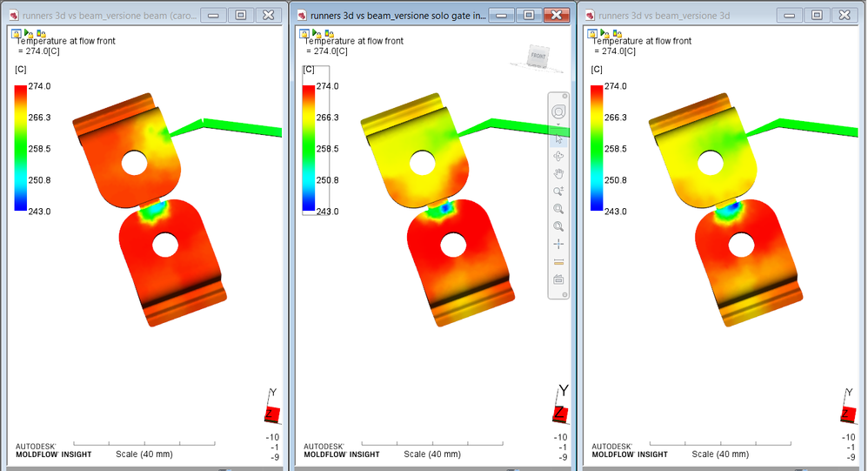
Task: Click the 'Scale (40 mm)' label in left window
Action: click(x=144, y=454)
